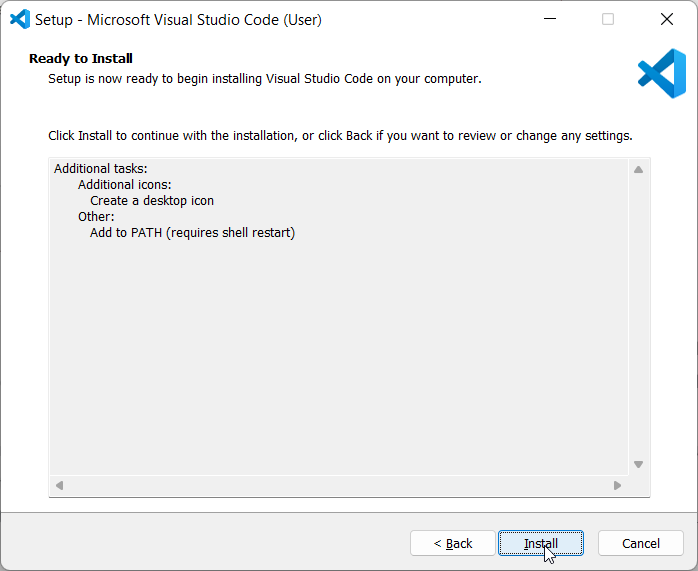This screenshot has height=571, width=698.
Task: Minimize the Setup window
Action: [550, 19]
